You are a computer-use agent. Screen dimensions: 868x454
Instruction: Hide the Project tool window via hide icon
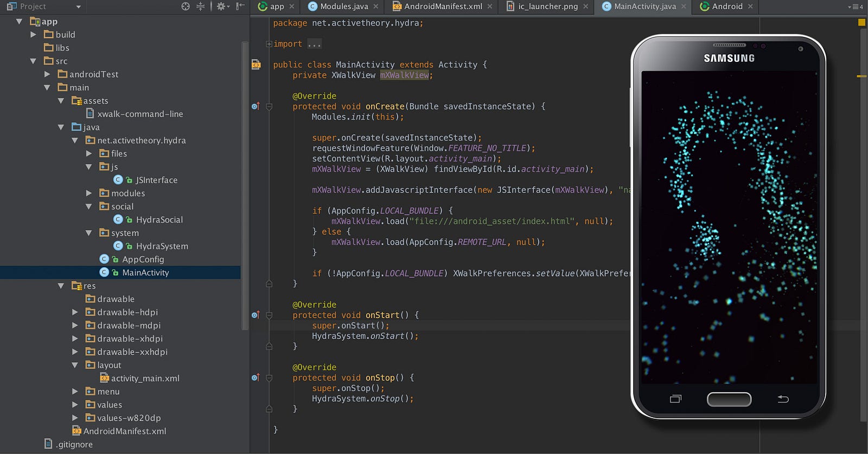point(240,7)
